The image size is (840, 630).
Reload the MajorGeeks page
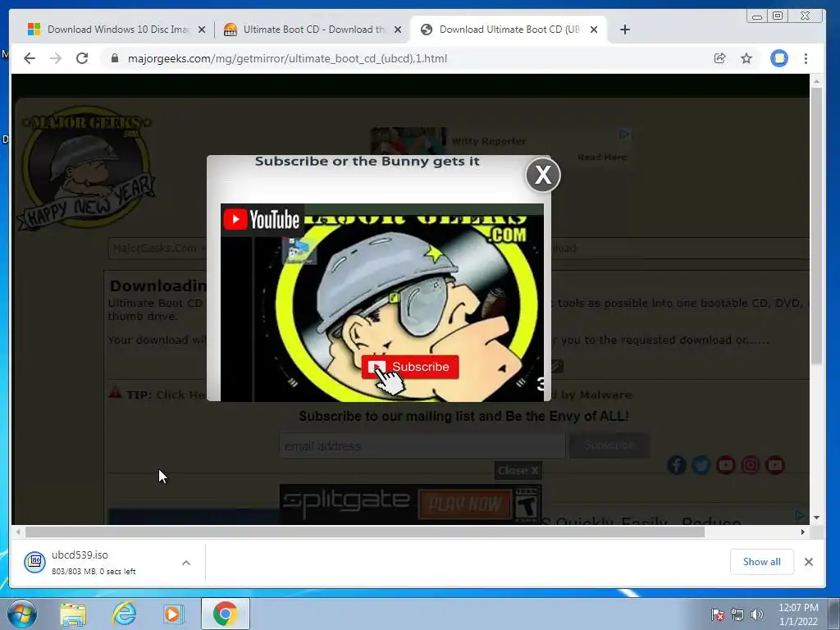(82, 58)
